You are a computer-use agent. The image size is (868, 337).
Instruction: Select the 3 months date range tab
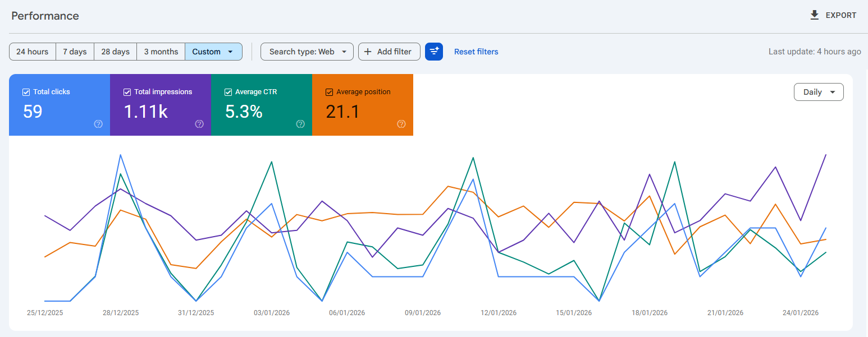coord(161,51)
